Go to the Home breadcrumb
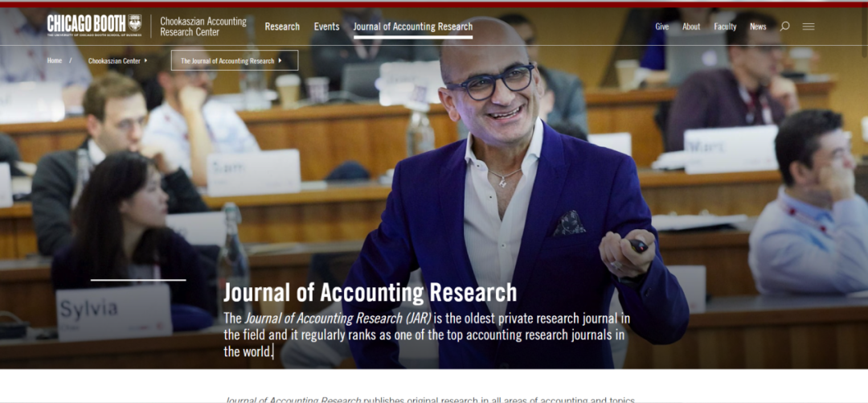The image size is (868, 403). pos(55,60)
